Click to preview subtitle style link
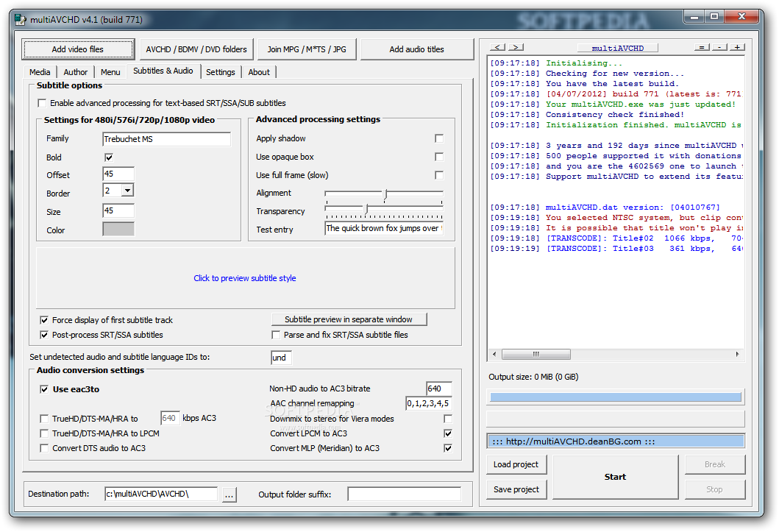Viewport: 779px width, 532px height. click(245, 278)
